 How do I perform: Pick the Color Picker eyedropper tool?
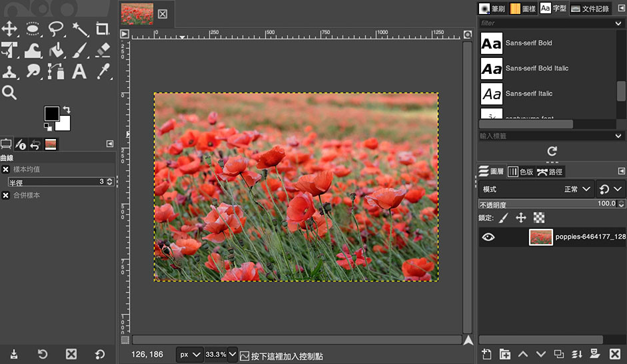tap(103, 72)
